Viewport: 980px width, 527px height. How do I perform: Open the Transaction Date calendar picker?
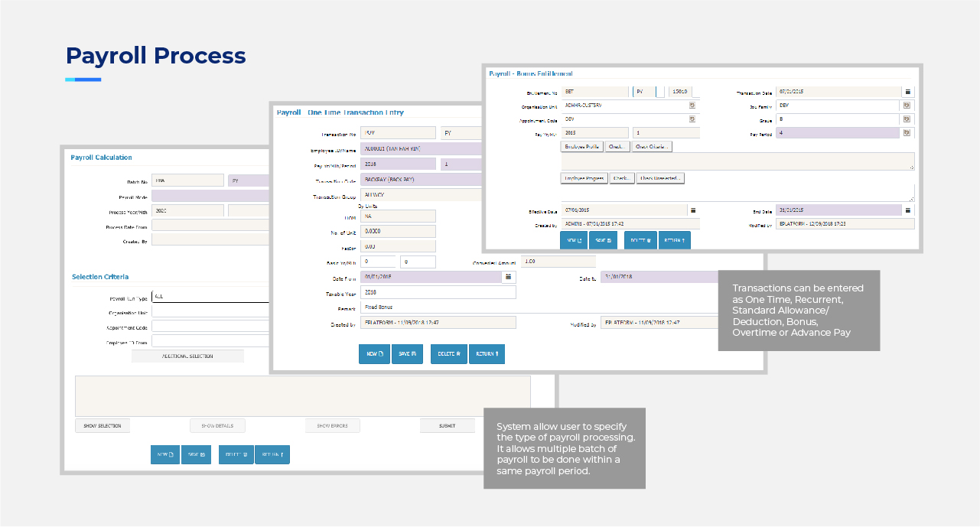click(x=908, y=92)
